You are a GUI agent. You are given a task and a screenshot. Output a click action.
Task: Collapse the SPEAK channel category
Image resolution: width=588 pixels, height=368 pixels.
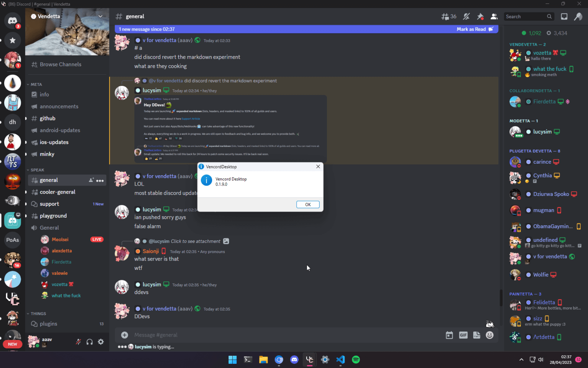(x=37, y=170)
